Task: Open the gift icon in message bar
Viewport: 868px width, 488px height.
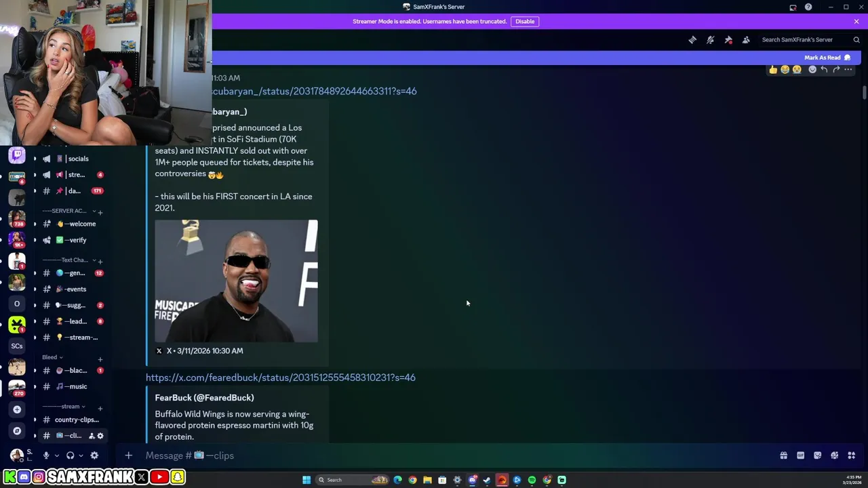Action: (x=783, y=455)
